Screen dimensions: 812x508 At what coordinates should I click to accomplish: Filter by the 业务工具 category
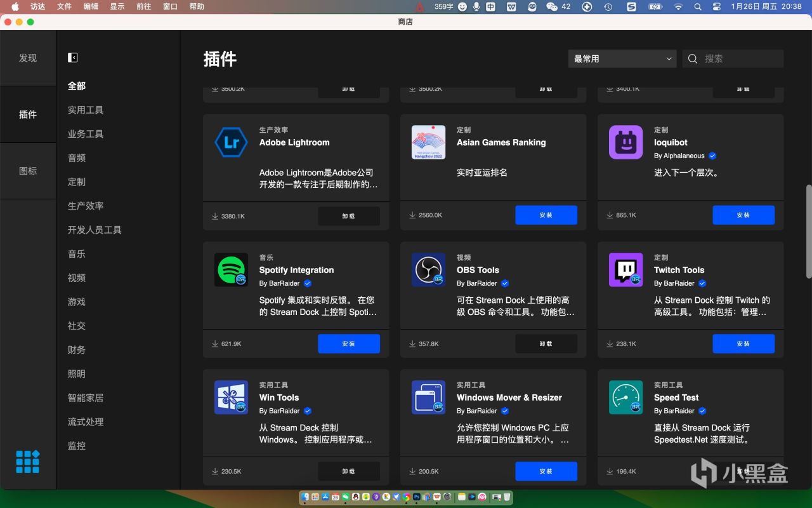86,134
